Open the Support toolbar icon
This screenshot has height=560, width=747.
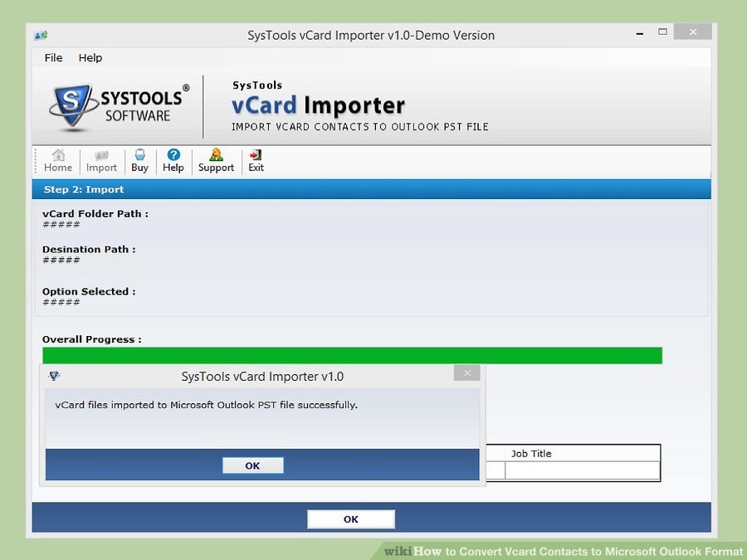point(216,160)
